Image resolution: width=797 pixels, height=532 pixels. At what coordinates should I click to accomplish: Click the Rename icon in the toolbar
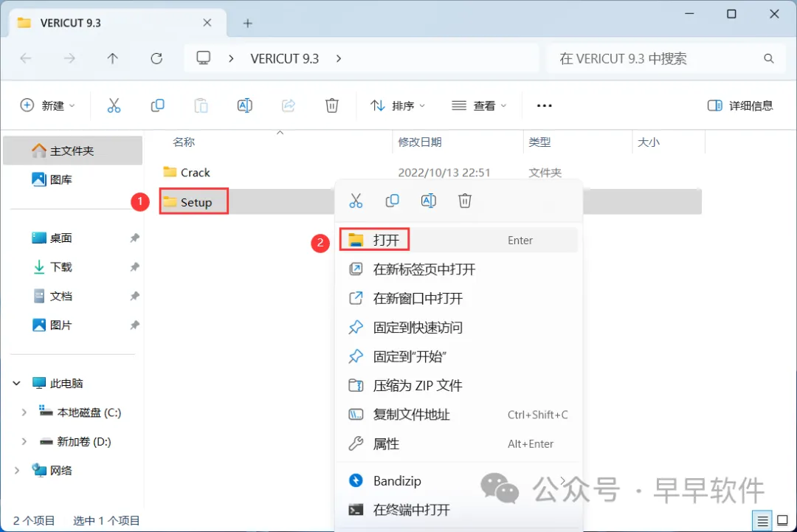point(244,106)
